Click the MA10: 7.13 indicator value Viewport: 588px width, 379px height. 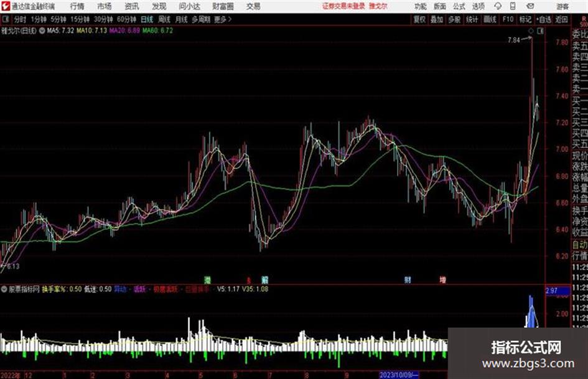click(x=91, y=30)
